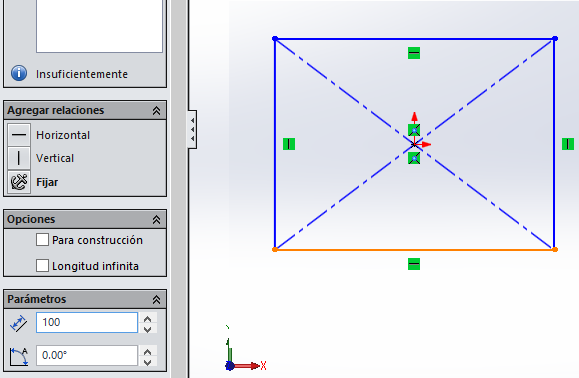Viewport: 579px width, 378px height.
Task: Click the Parámetros header label
Action: coord(37,299)
